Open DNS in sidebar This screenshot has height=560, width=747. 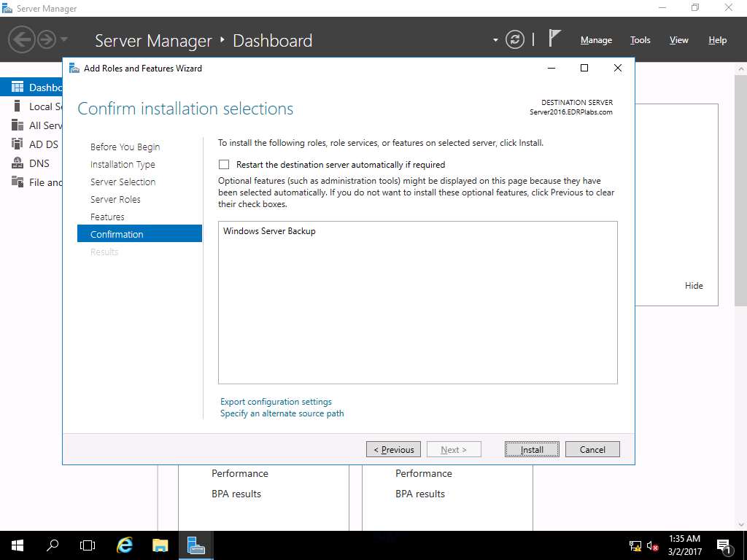(x=30, y=163)
